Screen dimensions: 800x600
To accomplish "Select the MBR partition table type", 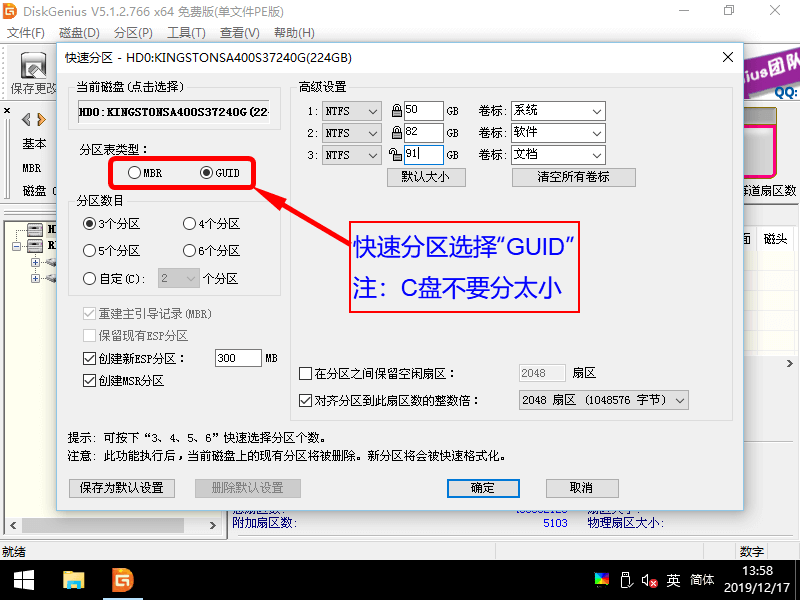I will click(135, 173).
